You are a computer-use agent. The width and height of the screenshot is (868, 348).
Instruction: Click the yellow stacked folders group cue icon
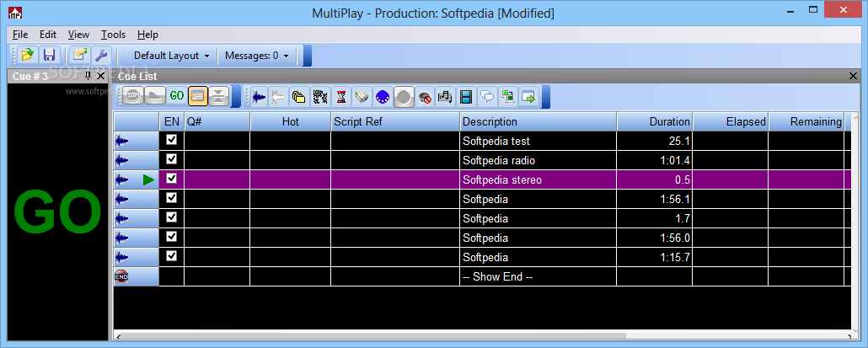pyautogui.click(x=299, y=97)
